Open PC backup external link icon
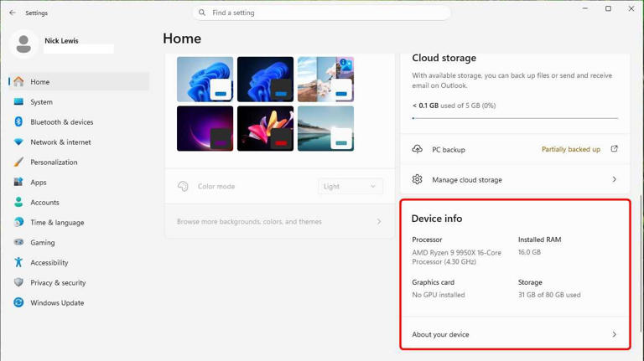 click(x=615, y=149)
